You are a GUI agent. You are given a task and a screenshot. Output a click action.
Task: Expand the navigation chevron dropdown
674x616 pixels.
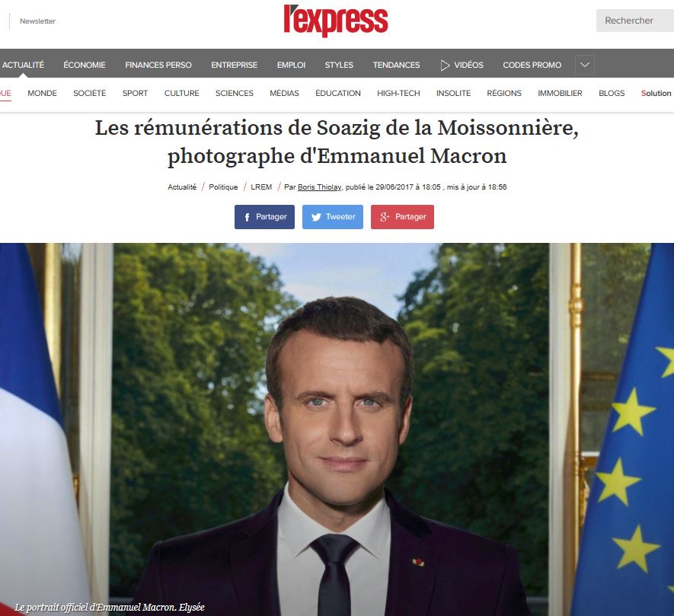tap(585, 65)
